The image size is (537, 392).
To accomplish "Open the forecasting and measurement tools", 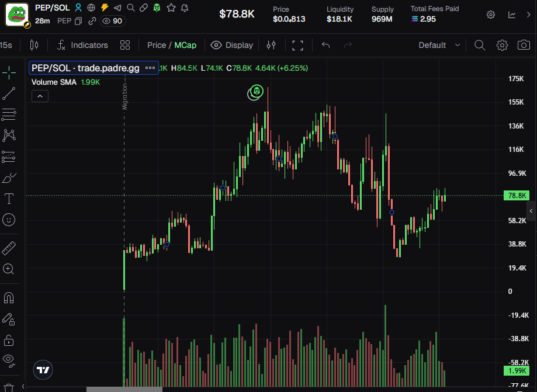I will [9, 157].
